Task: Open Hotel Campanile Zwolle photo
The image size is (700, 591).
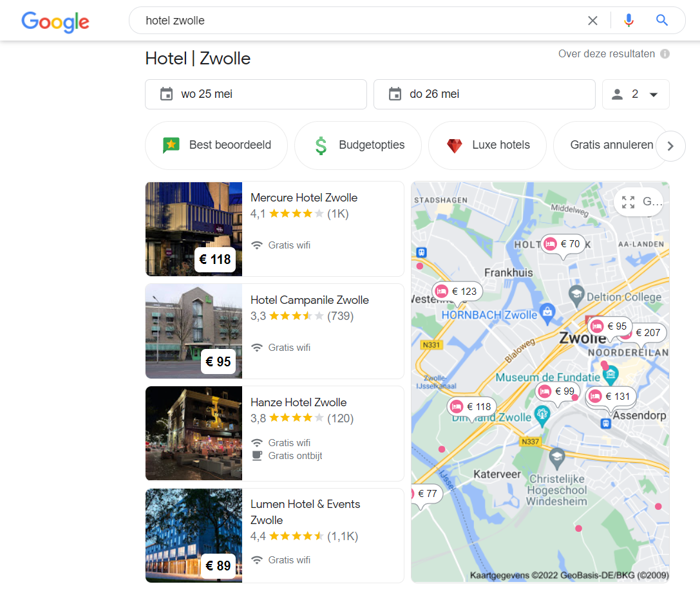Action: point(194,331)
